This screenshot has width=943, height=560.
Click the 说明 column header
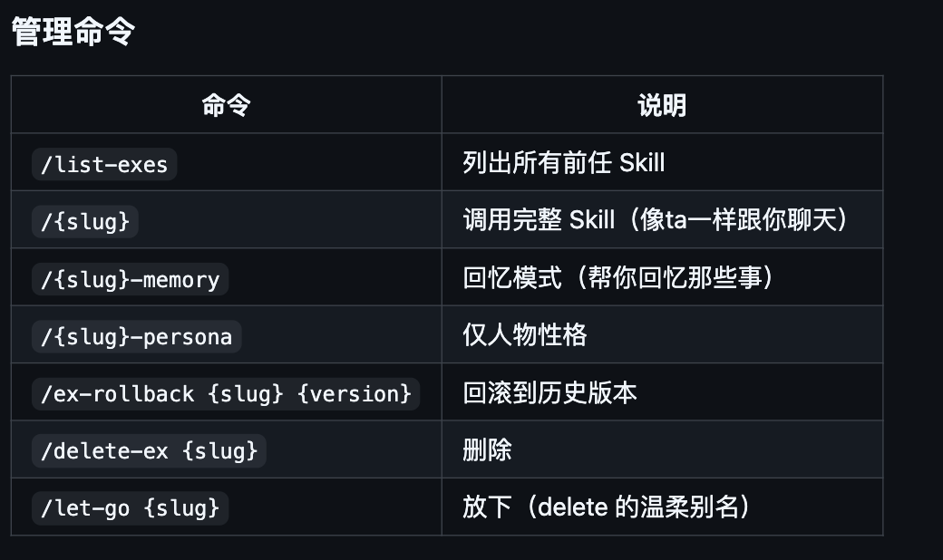tap(662, 106)
